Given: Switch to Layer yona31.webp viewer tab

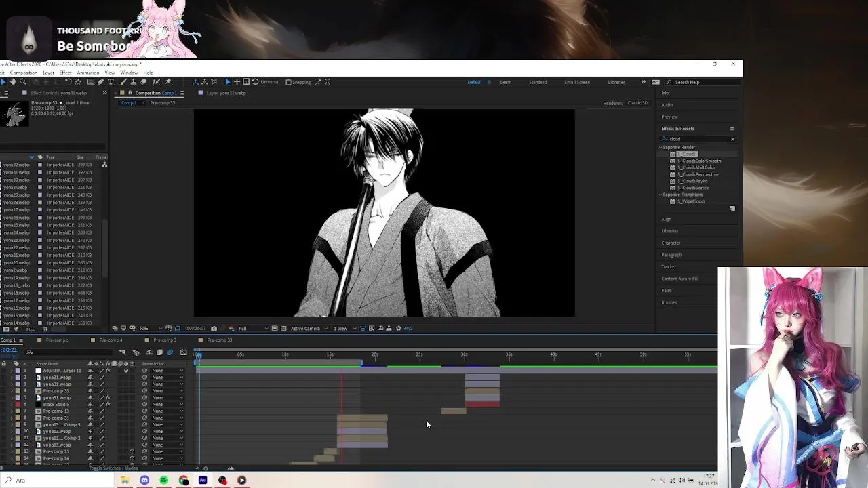Looking at the screenshot, I should pyautogui.click(x=226, y=93).
